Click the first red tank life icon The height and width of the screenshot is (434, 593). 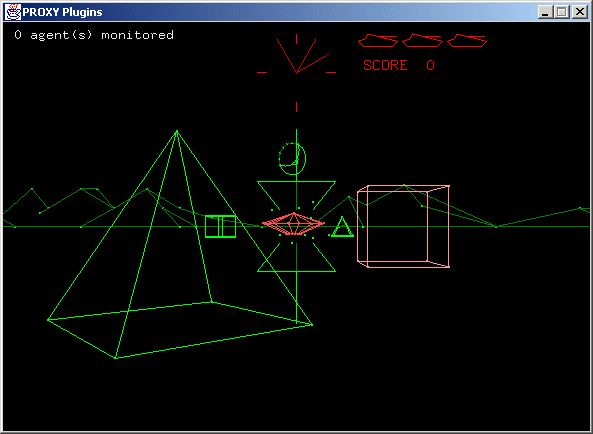pyautogui.click(x=378, y=40)
